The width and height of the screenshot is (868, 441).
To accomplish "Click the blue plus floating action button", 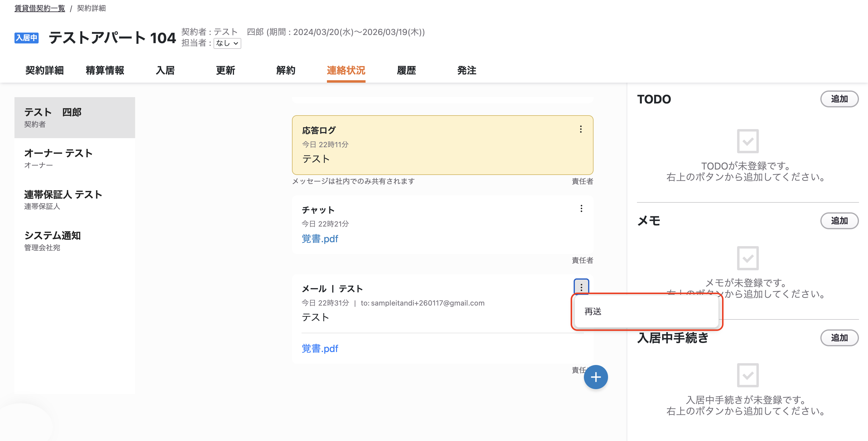I will point(595,377).
